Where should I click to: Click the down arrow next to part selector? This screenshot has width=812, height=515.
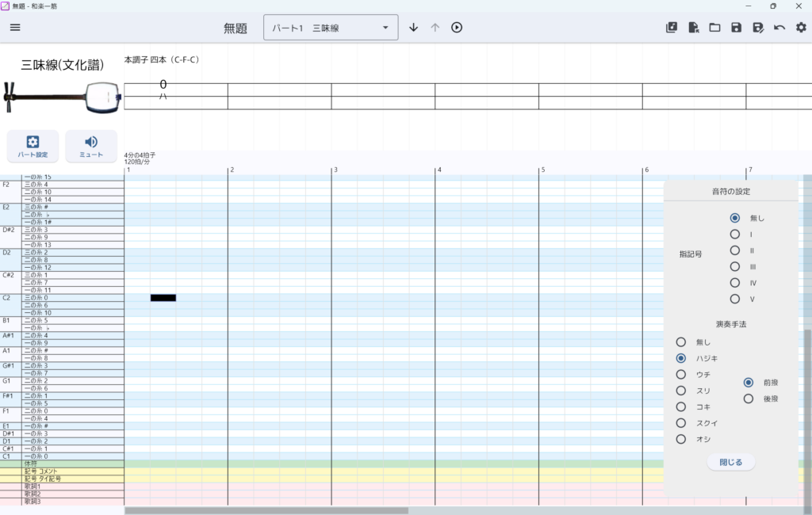413,28
